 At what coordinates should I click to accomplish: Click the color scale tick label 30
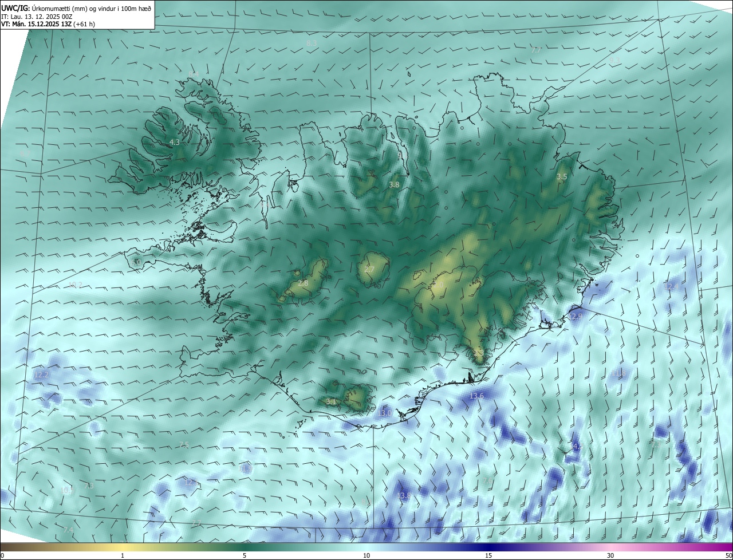pos(610,555)
